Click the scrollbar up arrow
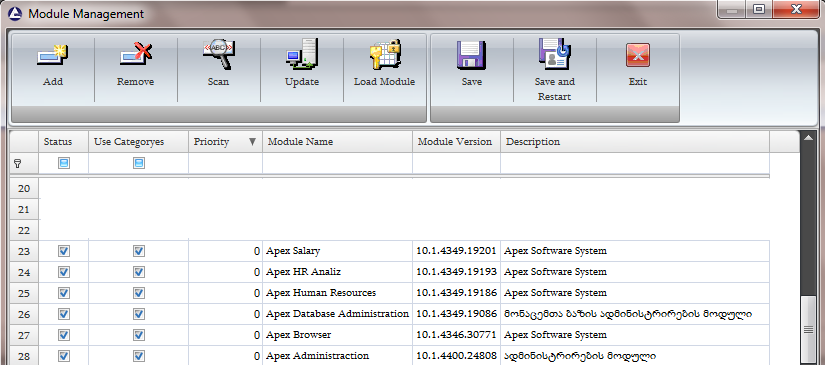The width and height of the screenshot is (825, 365). tap(809, 138)
